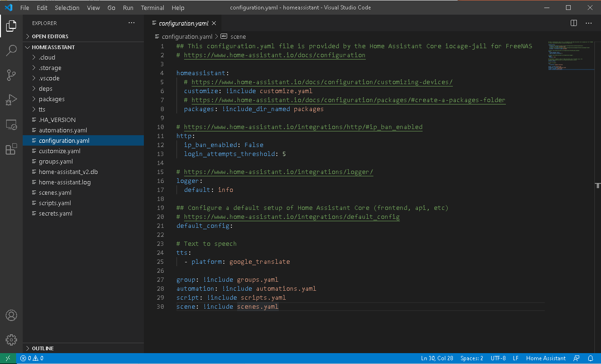This screenshot has width=601, height=364.
Task: Select the configuration.yaml editor tab
Action: coord(183,23)
